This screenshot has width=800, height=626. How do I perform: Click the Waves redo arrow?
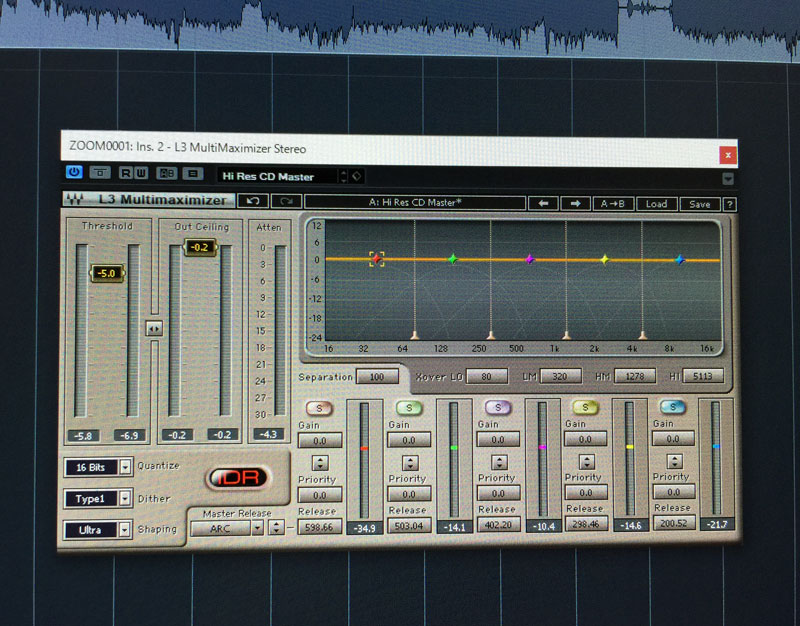[x=286, y=202]
